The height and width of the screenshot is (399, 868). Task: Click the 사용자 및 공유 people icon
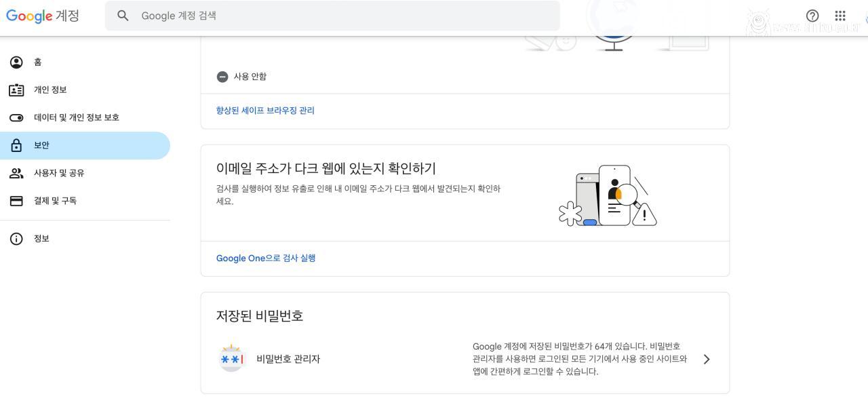tap(16, 173)
